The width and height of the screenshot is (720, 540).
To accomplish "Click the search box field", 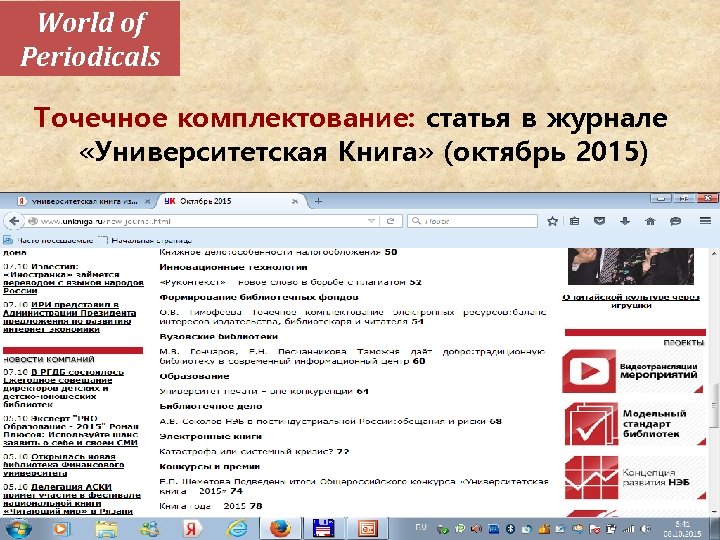I will [x=472, y=221].
